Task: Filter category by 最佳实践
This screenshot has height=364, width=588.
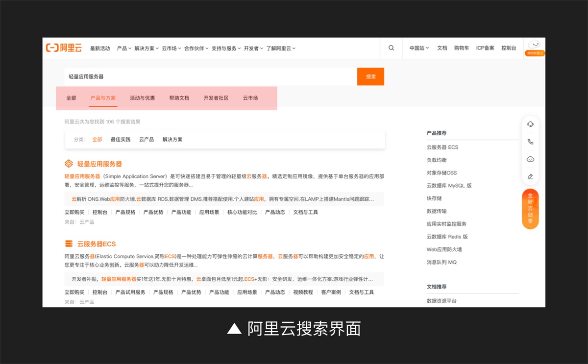Action: (x=121, y=140)
